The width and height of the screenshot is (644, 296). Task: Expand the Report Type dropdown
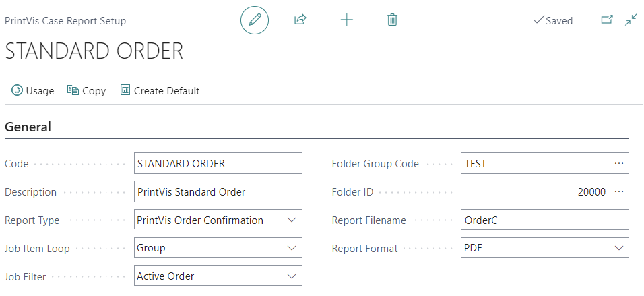pos(292,220)
